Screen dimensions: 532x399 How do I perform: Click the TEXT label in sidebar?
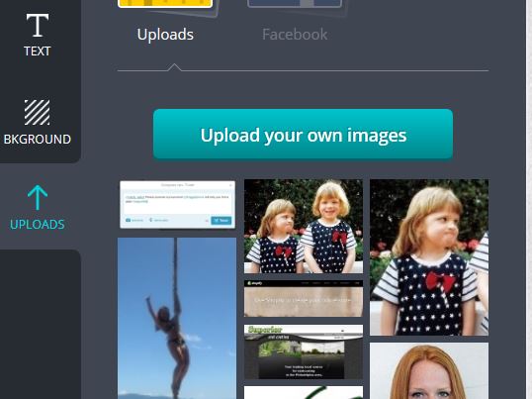click(x=38, y=51)
